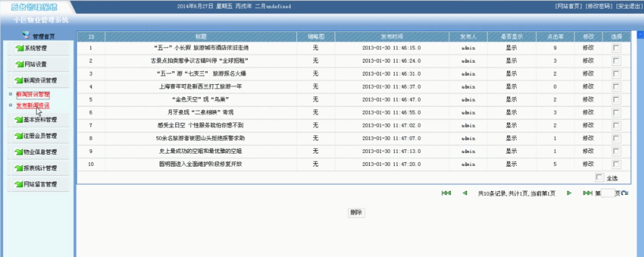Enable the 全选 select-all checkbox
Viewport: 644px width, 257px height.
point(599,177)
